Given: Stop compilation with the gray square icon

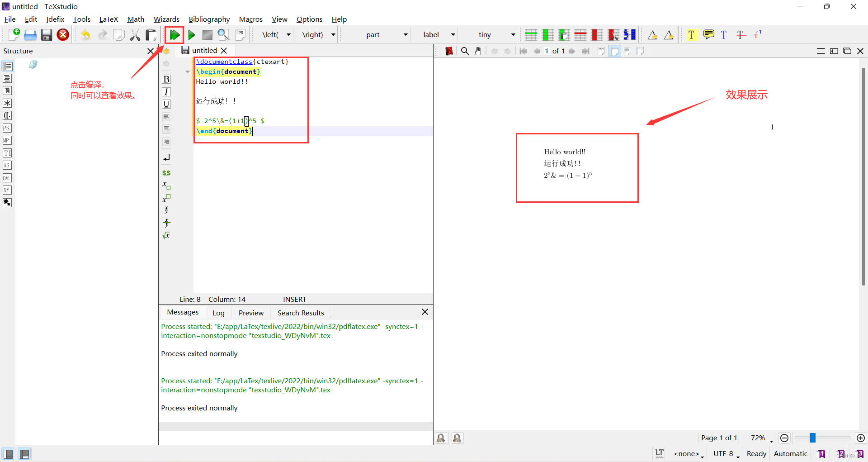Looking at the screenshot, I should 207,34.
